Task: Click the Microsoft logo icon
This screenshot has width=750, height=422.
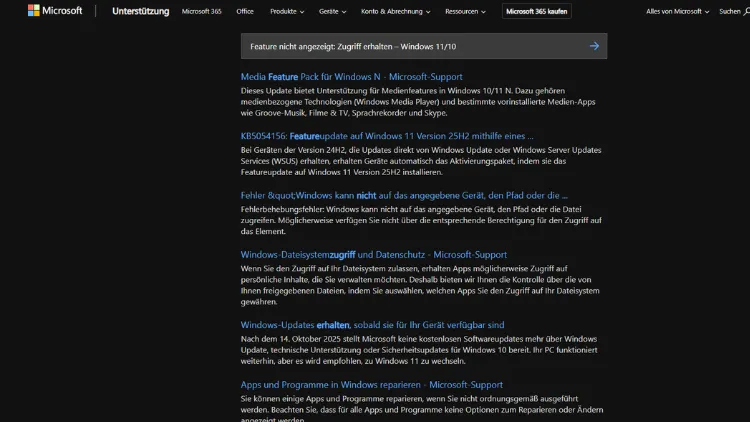Action: pyautogui.click(x=33, y=11)
